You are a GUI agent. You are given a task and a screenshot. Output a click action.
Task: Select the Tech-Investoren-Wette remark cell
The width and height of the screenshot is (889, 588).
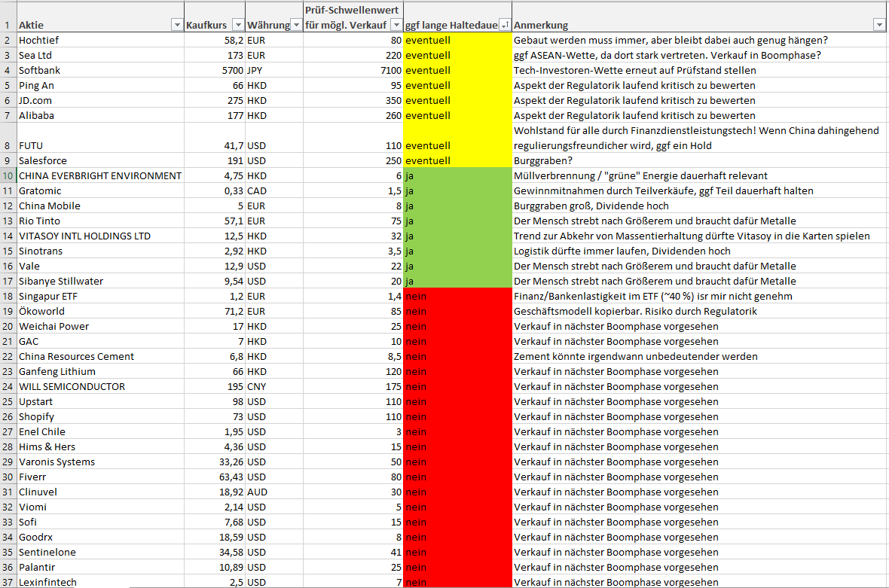(x=699, y=70)
